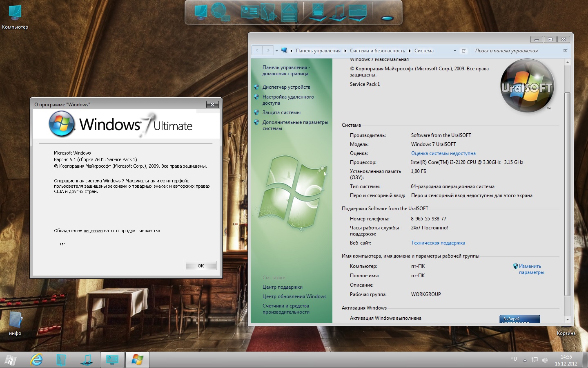Open Защита системы
This screenshot has width=588, height=368.
point(281,112)
